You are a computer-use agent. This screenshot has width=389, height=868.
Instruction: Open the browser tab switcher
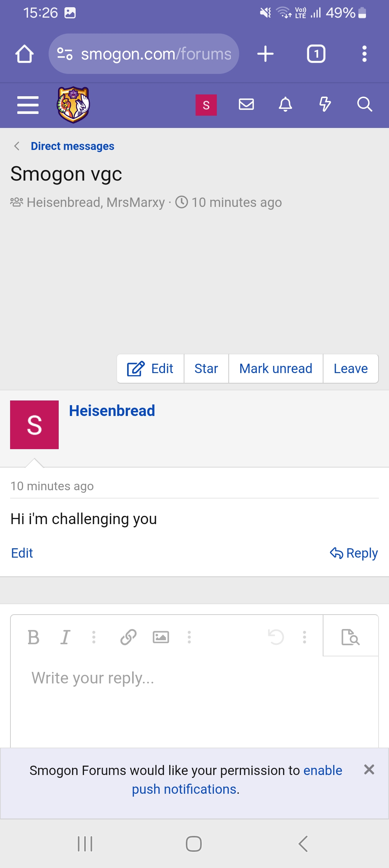click(x=316, y=54)
